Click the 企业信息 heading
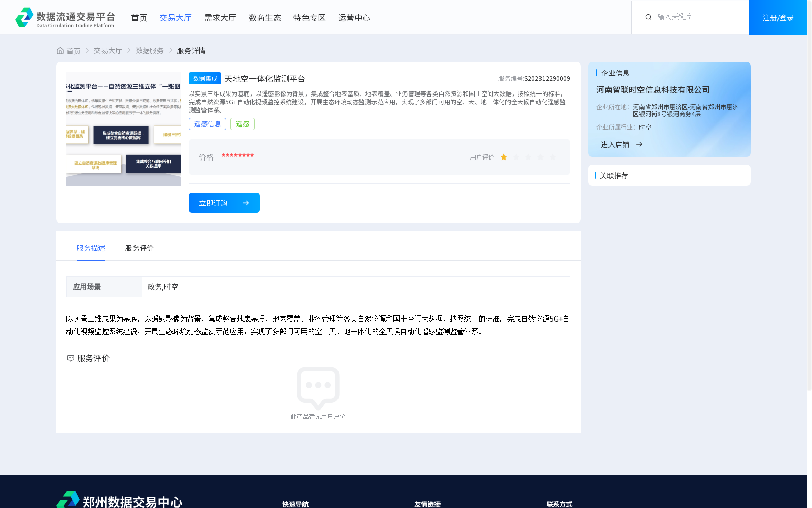The image size is (812, 508). [x=616, y=73]
